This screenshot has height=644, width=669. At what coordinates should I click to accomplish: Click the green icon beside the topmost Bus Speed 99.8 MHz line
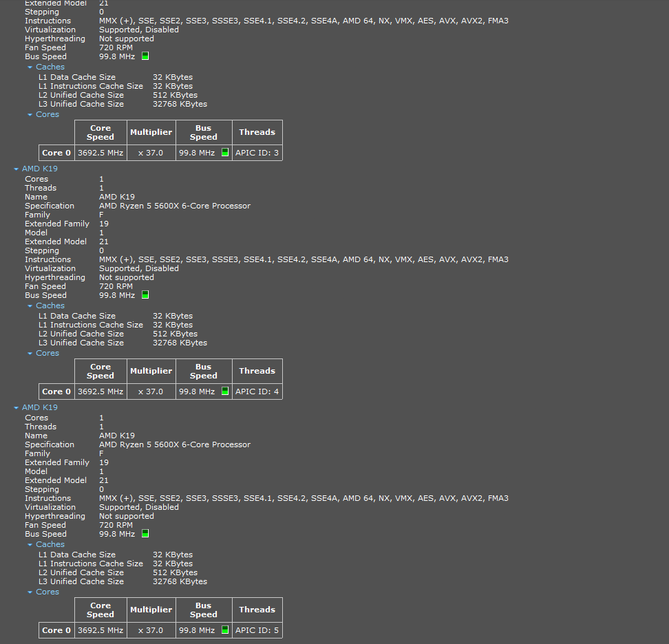[x=145, y=56]
